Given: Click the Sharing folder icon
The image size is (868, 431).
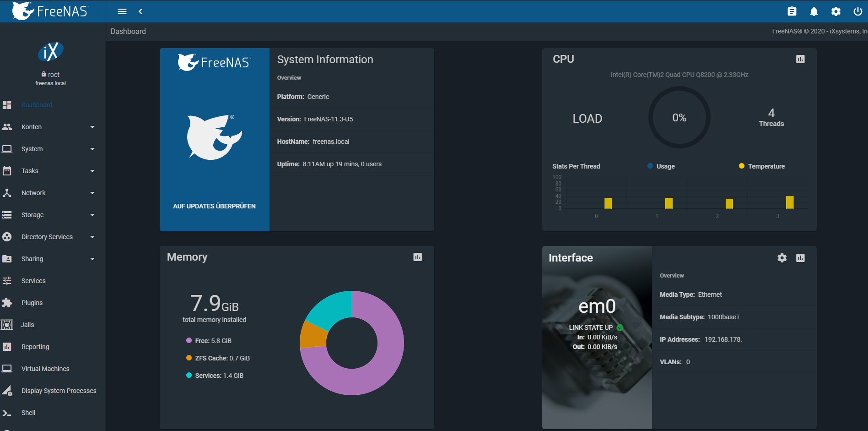Looking at the screenshot, I should 7,259.
